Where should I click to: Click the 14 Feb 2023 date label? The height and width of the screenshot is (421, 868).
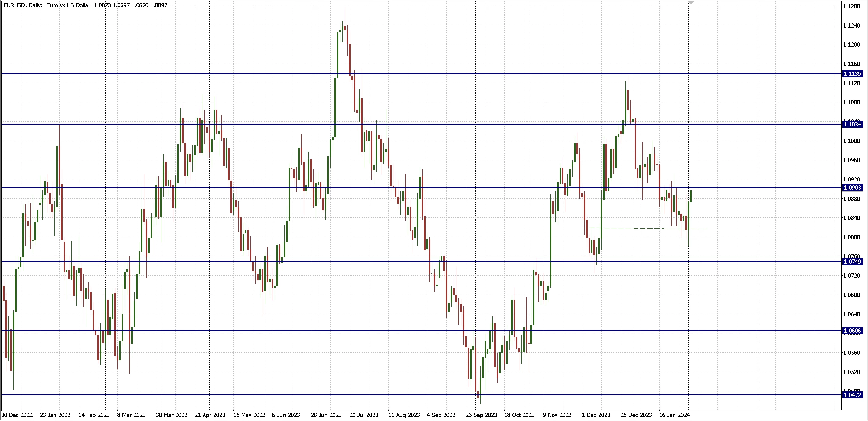[94, 415]
